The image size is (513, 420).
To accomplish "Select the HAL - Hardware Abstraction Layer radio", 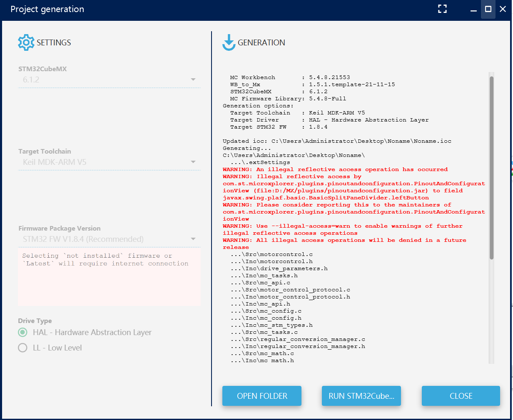I will coord(22,332).
